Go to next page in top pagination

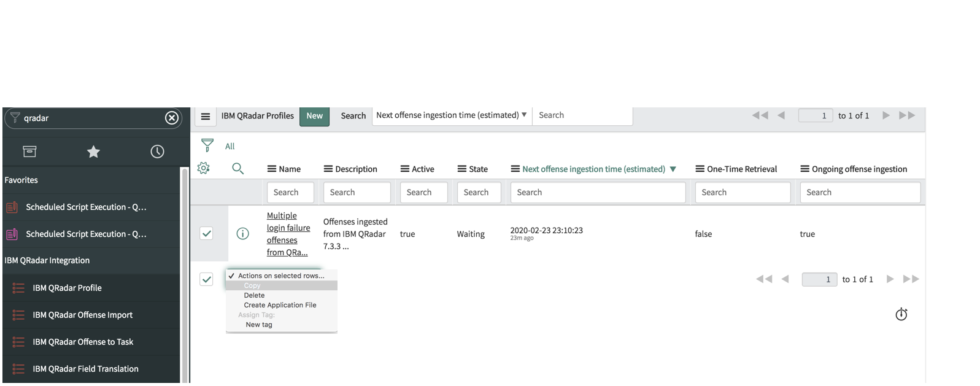pyautogui.click(x=886, y=115)
